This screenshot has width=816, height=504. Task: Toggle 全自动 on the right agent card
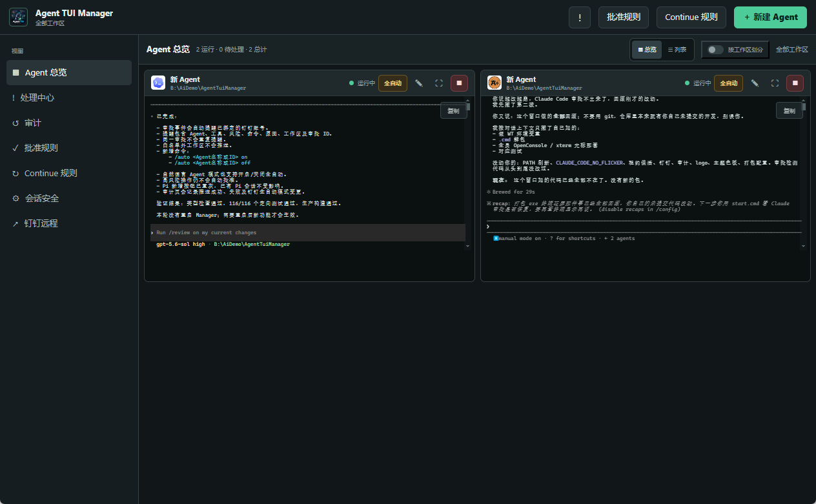tap(728, 83)
